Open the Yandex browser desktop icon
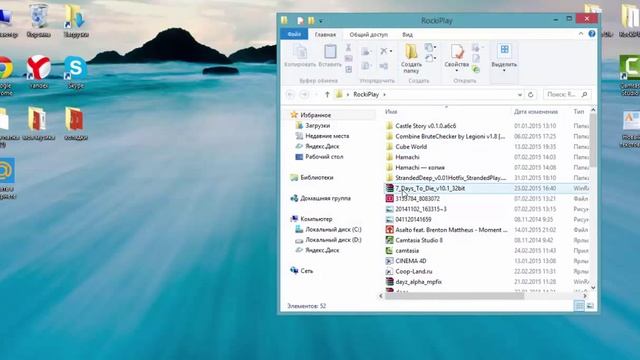The width and height of the screenshot is (640, 360). 39,71
